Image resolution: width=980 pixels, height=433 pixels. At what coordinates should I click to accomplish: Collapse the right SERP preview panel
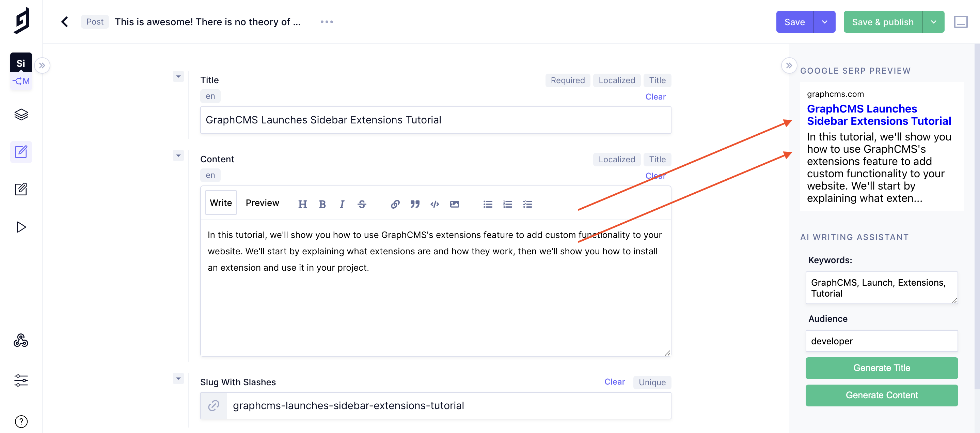point(789,65)
